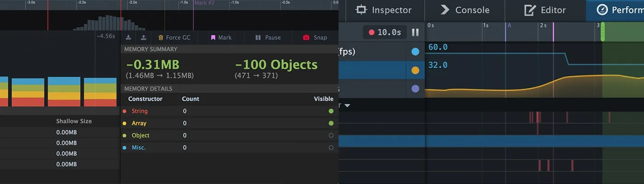Click the red Snap camera icon
Viewport: 644px width, 184px height.
[306, 38]
